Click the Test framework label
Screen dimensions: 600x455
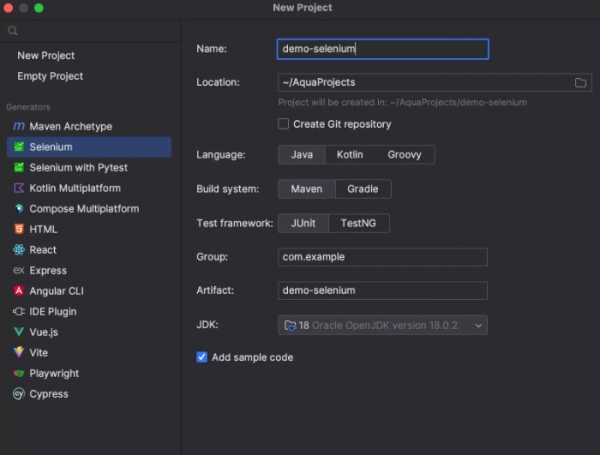235,223
